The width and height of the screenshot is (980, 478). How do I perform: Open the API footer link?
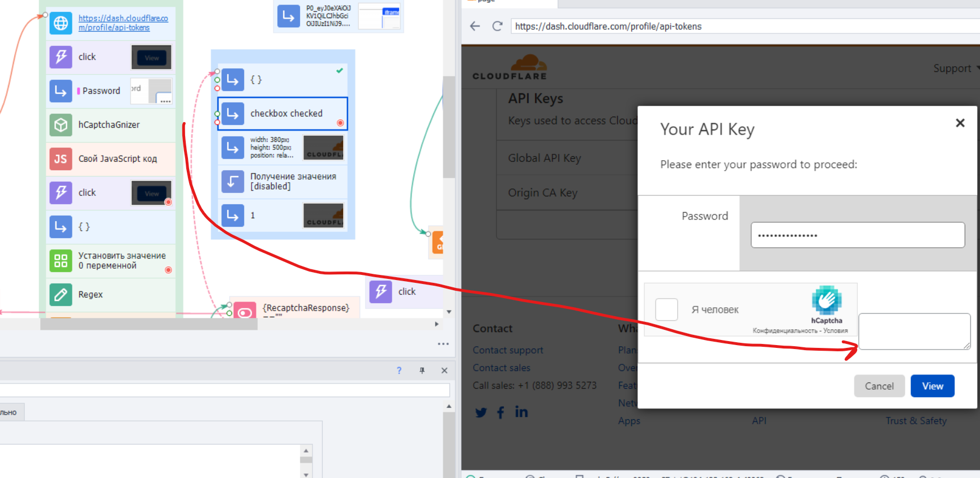click(x=759, y=420)
